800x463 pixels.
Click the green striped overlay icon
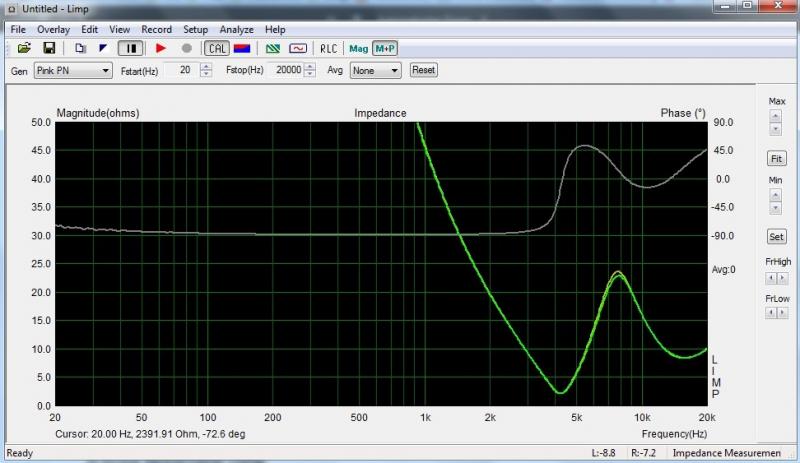pyautogui.click(x=272, y=48)
